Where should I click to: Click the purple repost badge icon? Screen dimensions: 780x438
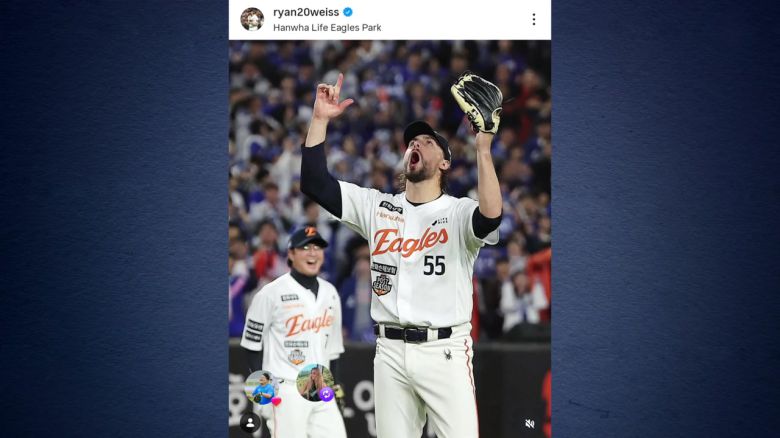coord(326,394)
